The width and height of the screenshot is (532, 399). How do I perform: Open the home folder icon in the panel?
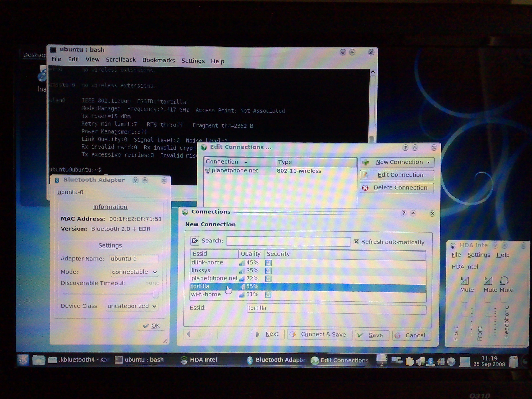coord(39,360)
